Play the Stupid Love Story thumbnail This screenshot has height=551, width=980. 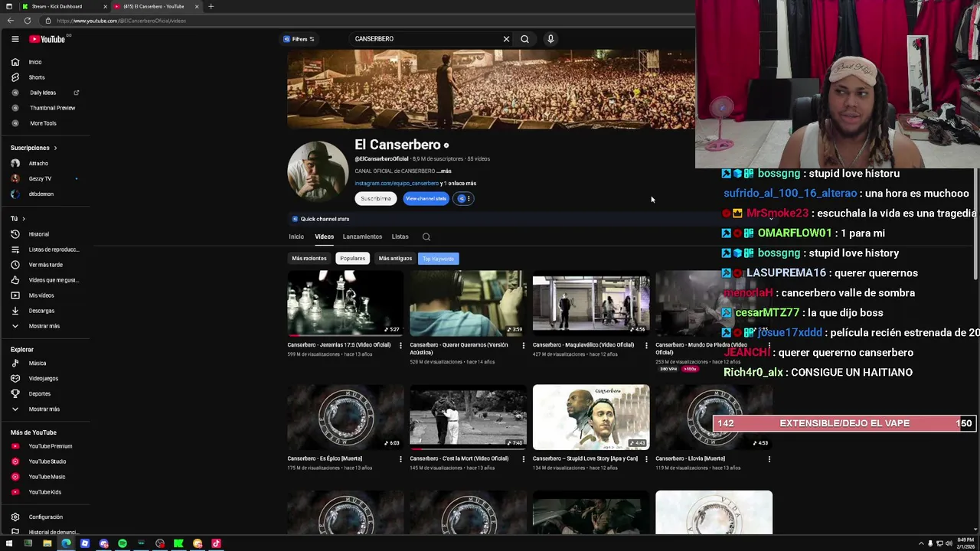(x=591, y=417)
